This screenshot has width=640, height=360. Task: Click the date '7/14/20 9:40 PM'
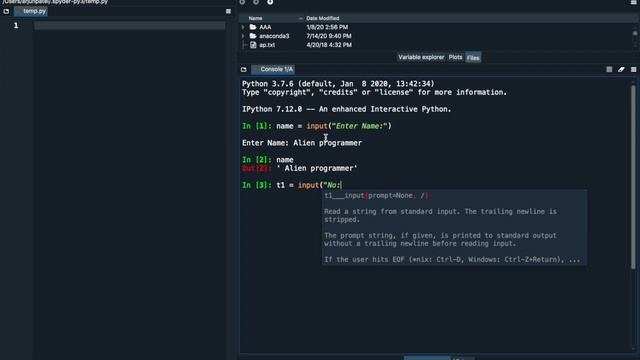329,36
